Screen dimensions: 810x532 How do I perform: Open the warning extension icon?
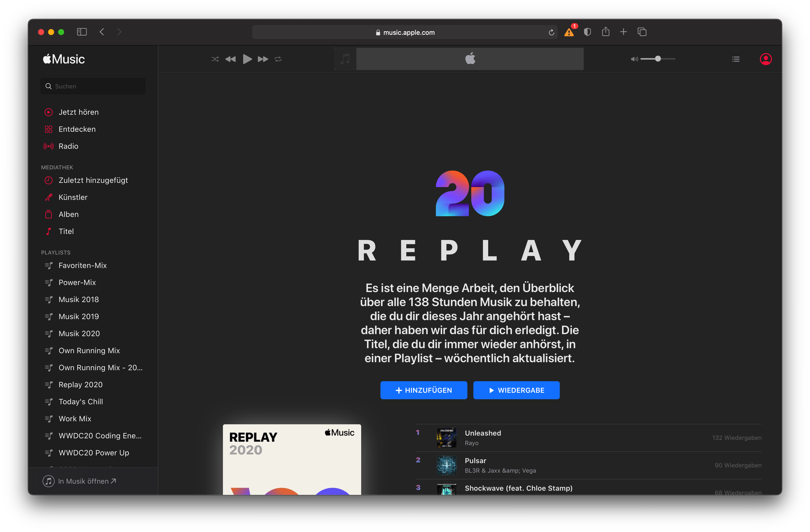coord(569,32)
